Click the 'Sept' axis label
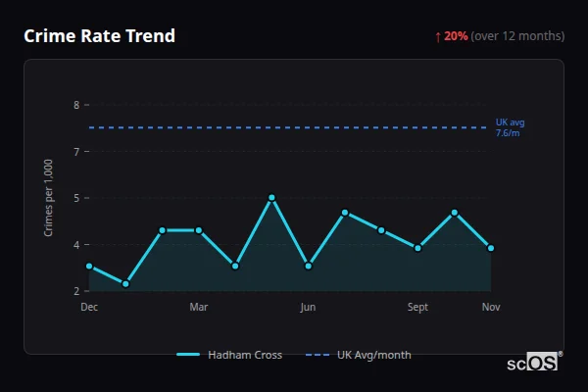Viewport: 588px width, 392px height. [x=417, y=307]
